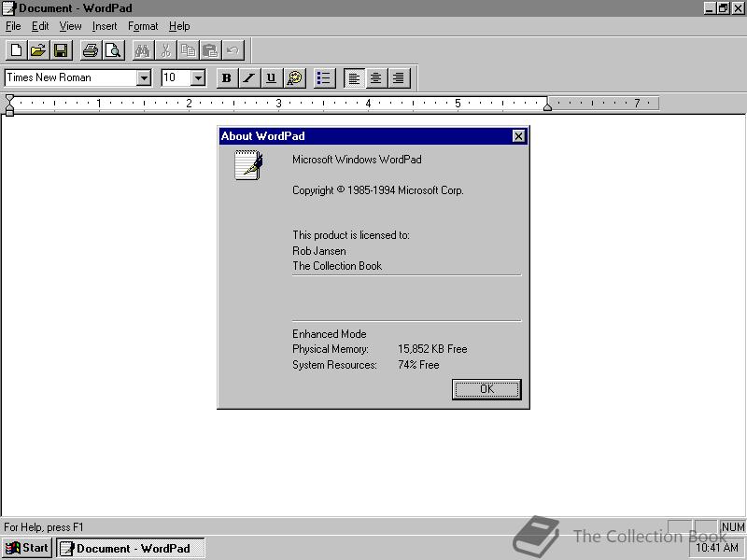Minimize the WordPad window
Screen dimensions: 747x560
pyautogui.click(x=710, y=8)
